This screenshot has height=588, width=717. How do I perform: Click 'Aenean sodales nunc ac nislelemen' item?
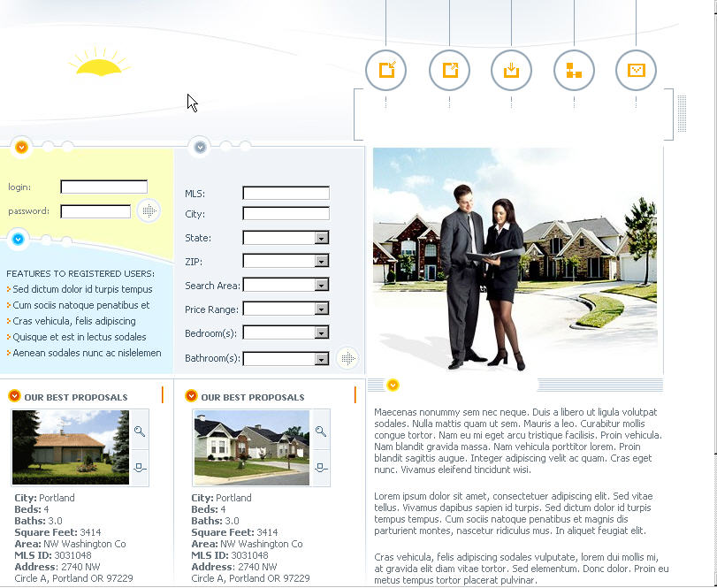coord(87,353)
